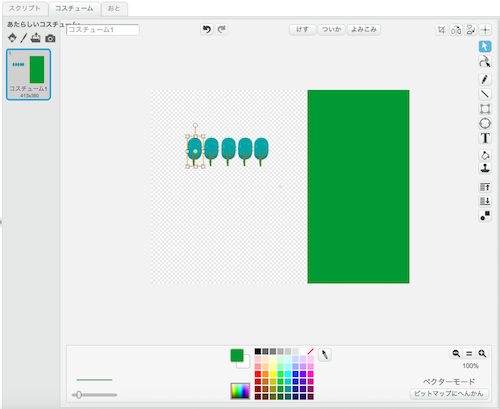Click the ついか add button
The height and width of the screenshot is (409, 500).
tap(332, 29)
